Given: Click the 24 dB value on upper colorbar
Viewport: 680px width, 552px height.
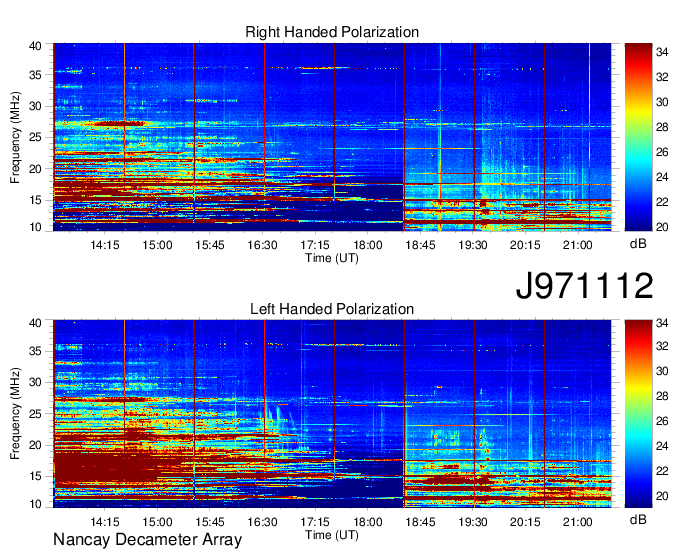Looking at the screenshot, I should (662, 177).
